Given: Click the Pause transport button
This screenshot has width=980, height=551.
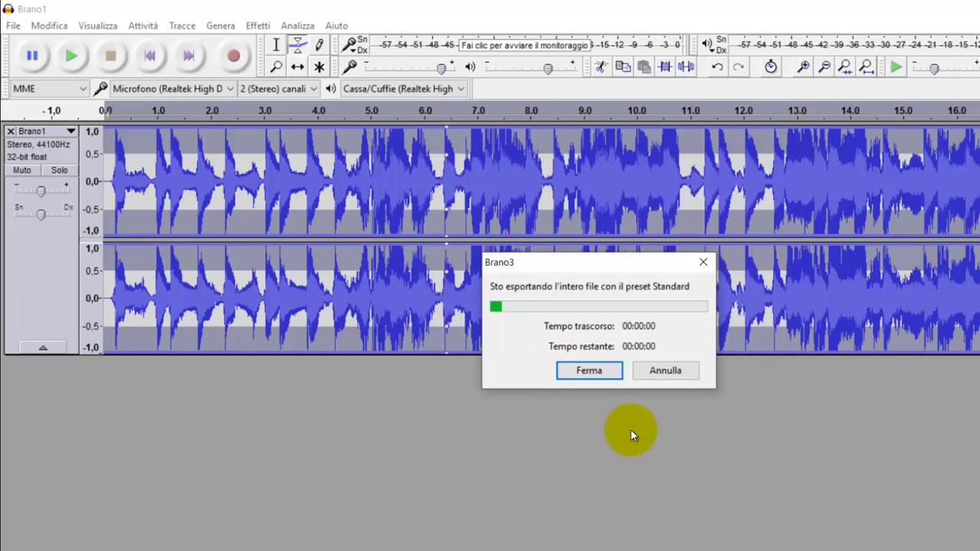Looking at the screenshot, I should (x=32, y=56).
